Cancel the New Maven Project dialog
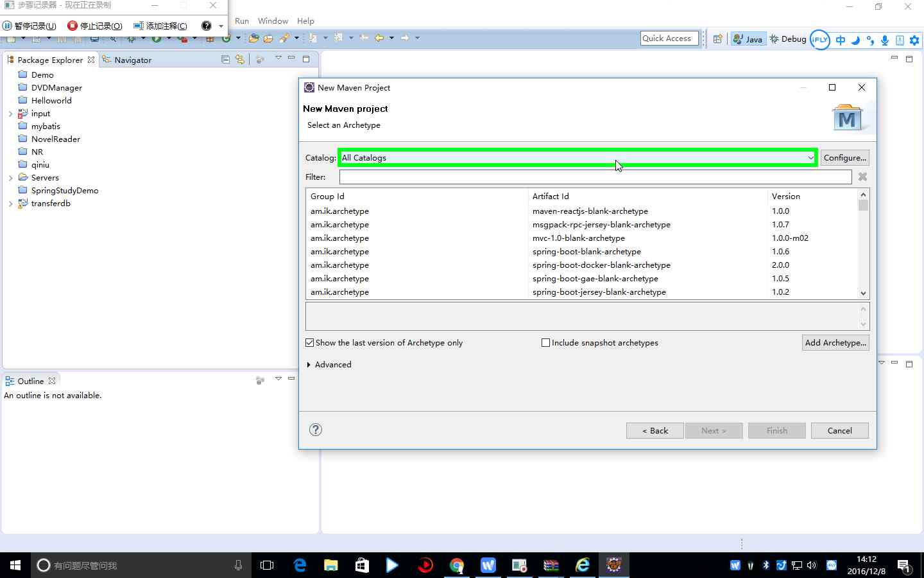This screenshot has height=578, width=924. pyautogui.click(x=839, y=430)
